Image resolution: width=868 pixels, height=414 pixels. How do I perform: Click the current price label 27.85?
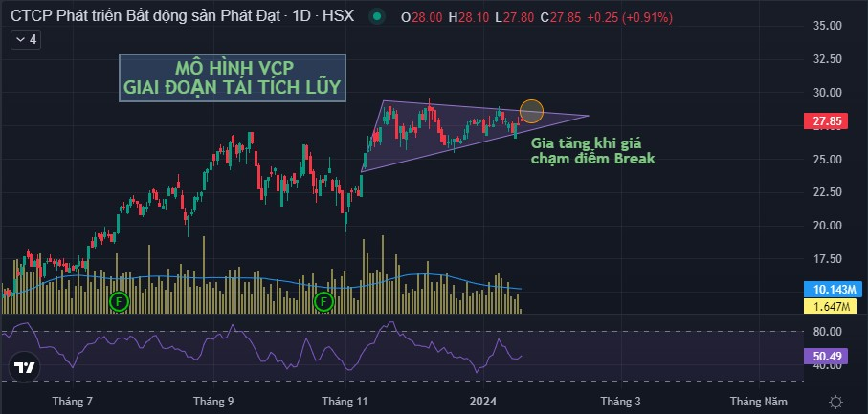(x=825, y=121)
